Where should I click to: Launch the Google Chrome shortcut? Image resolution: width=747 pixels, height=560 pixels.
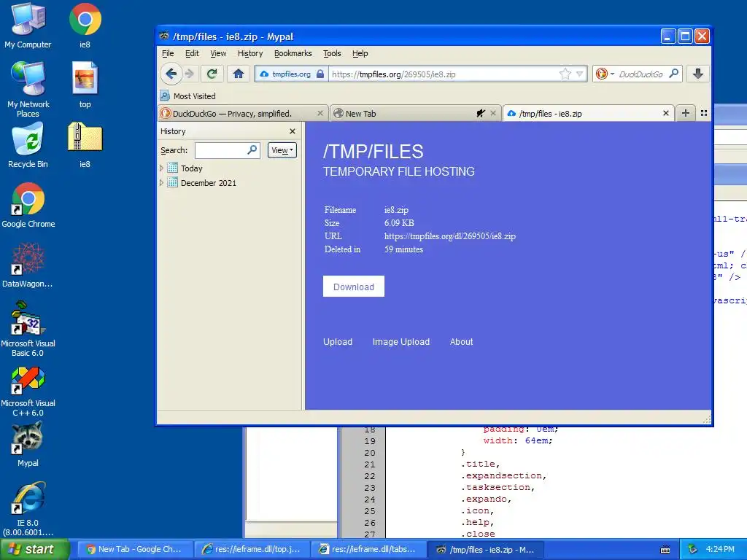[x=28, y=205]
